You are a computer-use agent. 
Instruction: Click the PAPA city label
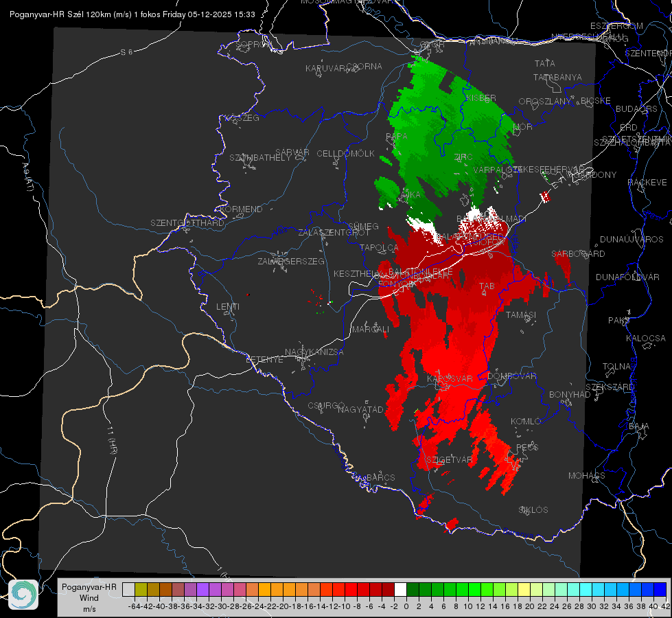click(397, 137)
